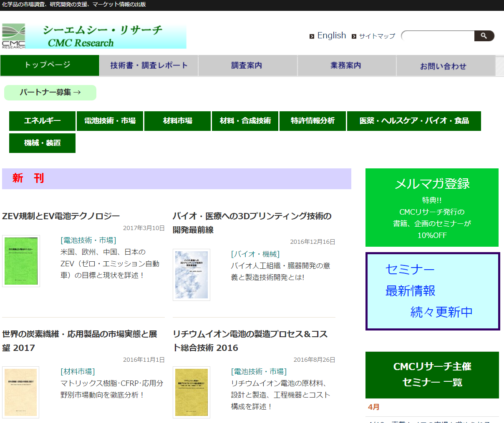Open the サイトマップ link
This screenshot has height=423, width=504.
tap(377, 36)
